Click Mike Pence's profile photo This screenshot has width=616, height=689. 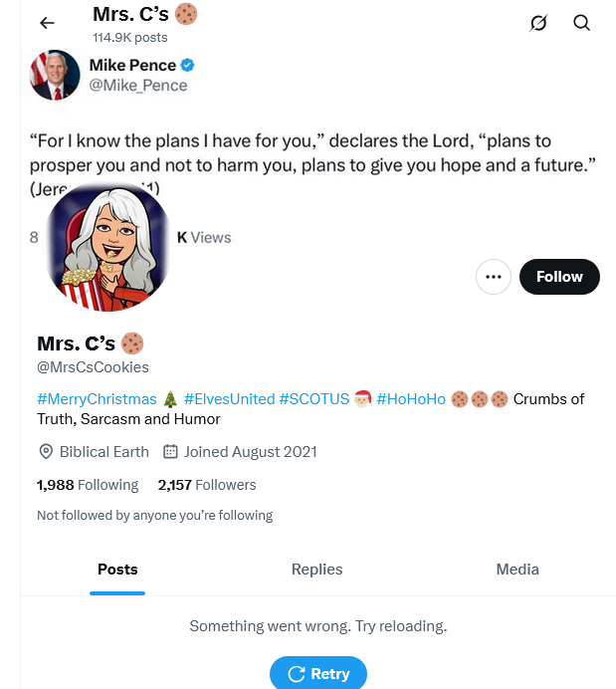pos(55,75)
